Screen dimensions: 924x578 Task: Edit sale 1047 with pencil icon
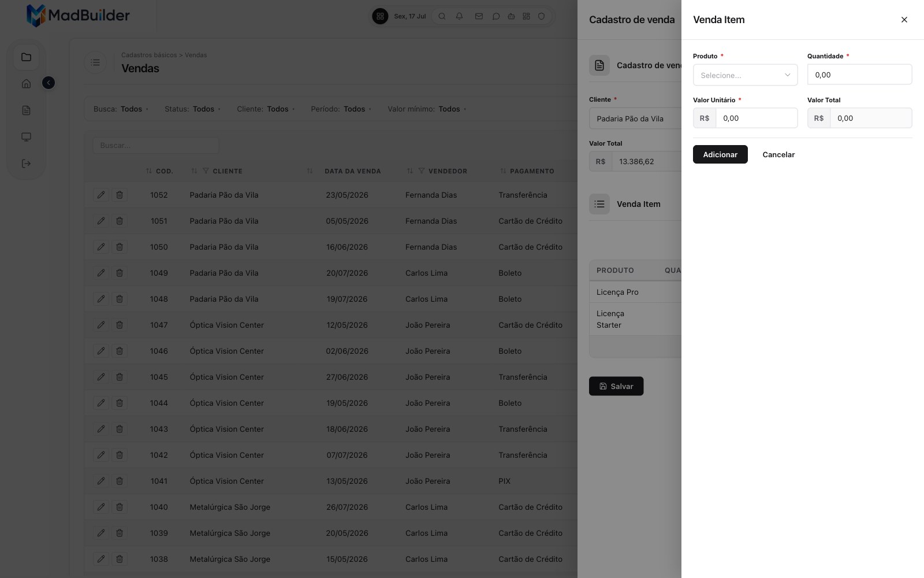(101, 325)
